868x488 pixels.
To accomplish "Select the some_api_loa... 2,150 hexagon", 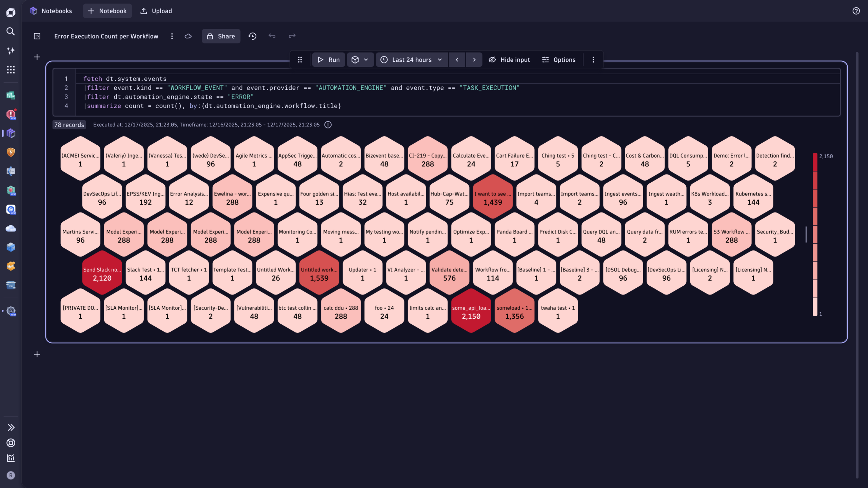I will 471,311.
